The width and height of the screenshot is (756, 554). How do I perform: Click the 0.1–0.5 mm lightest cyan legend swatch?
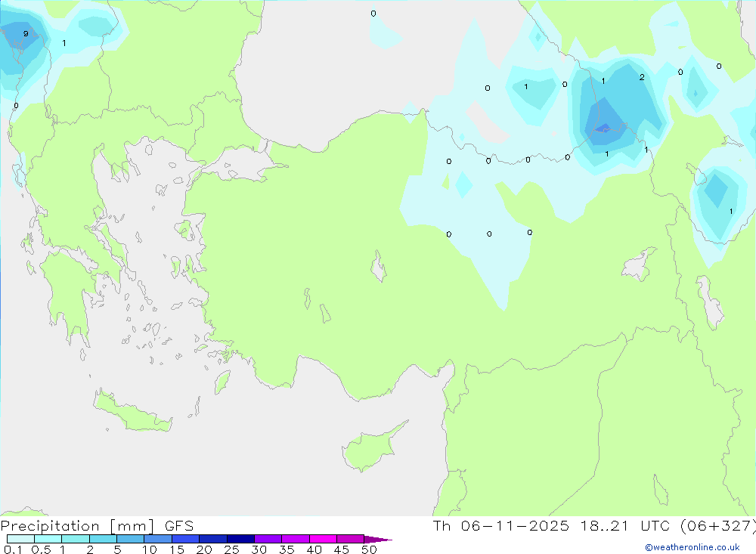[20, 539]
